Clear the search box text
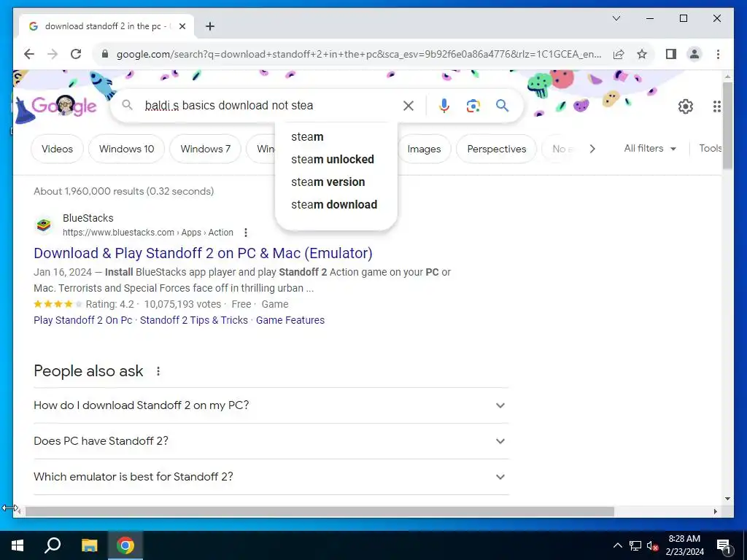The width and height of the screenshot is (747, 560). [x=409, y=106]
